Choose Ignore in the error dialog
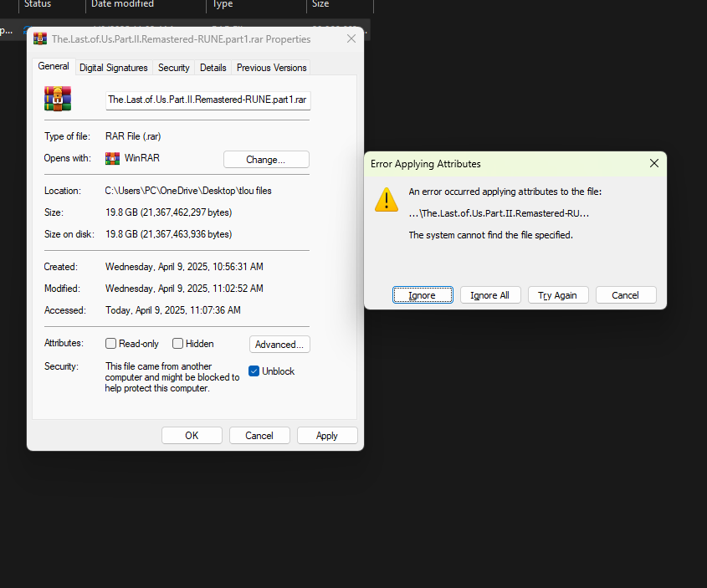707x588 pixels. point(423,295)
